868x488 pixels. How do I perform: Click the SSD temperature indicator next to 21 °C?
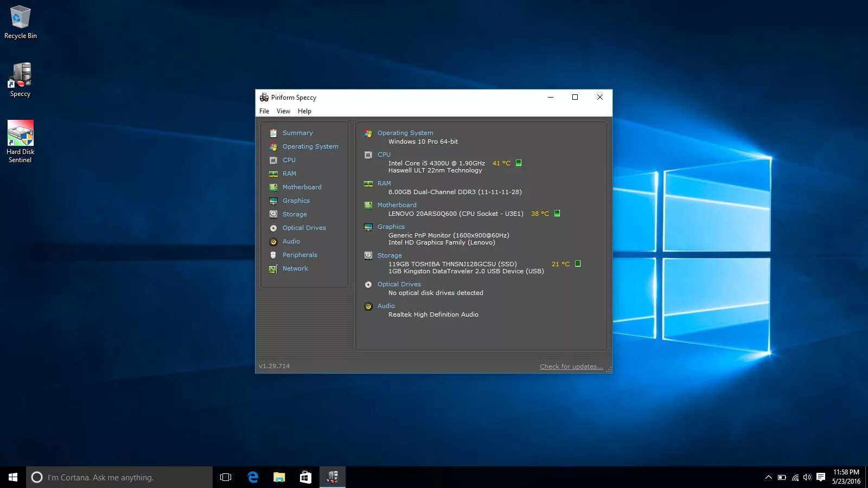(x=578, y=264)
